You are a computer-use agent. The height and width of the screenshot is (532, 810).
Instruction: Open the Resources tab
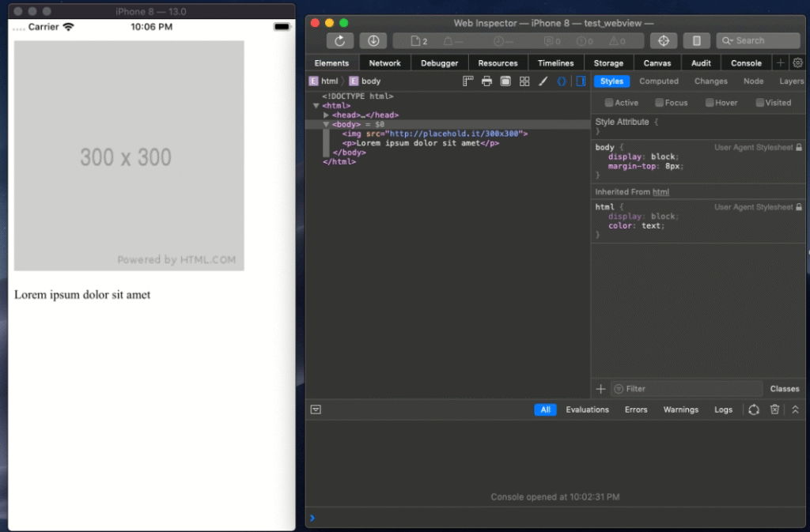[x=498, y=63]
